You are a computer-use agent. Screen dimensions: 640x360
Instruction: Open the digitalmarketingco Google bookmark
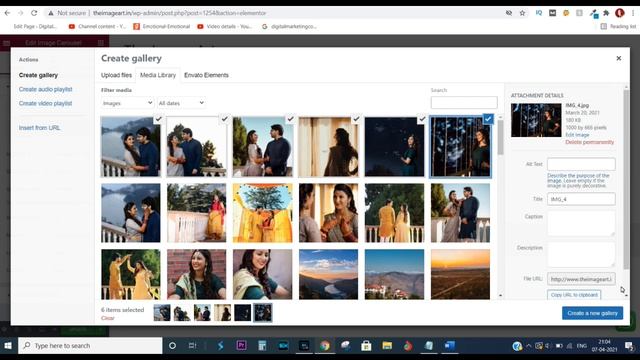(x=290, y=27)
